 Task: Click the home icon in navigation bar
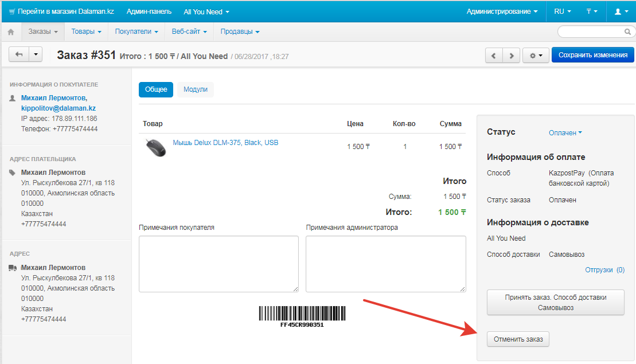(x=11, y=32)
